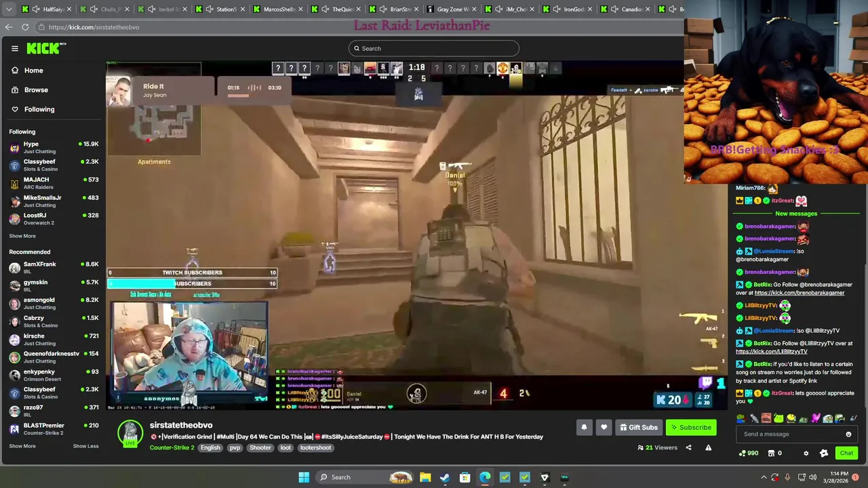Image resolution: width=868 pixels, height=488 pixels.
Task: Switch to MarcosShelby tab
Action: (x=277, y=9)
